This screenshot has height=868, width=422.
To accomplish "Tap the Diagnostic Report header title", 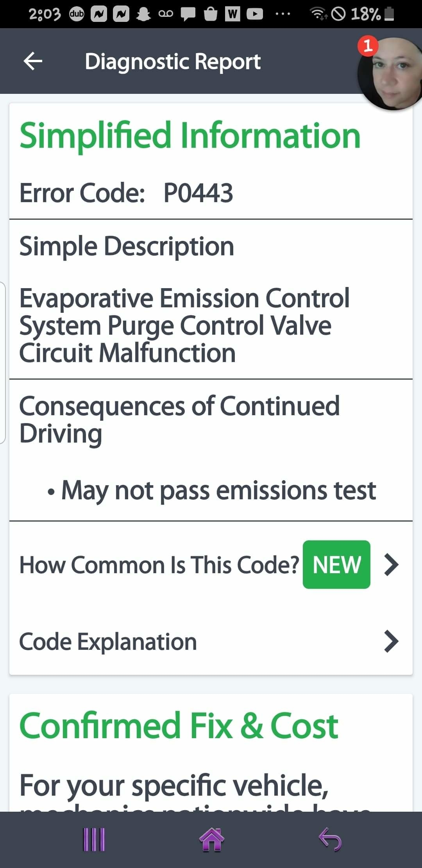I will point(173,62).
